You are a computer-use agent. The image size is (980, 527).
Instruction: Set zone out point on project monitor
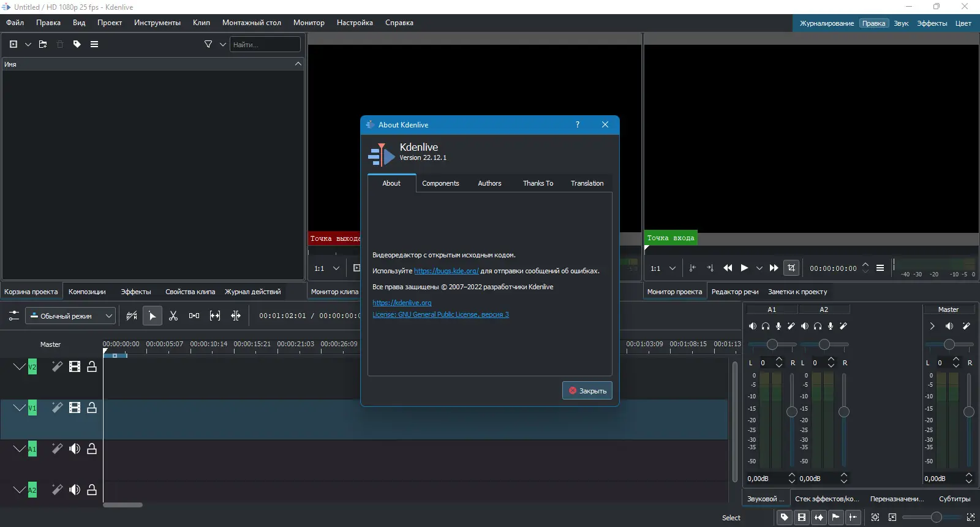pyautogui.click(x=710, y=268)
